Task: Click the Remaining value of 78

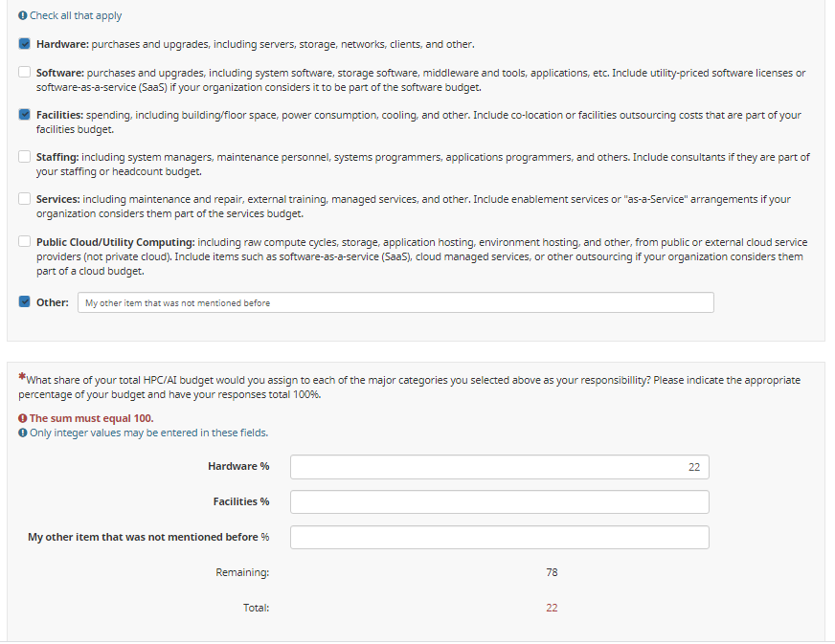Action: pyautogui.click(x=552, y=573)
